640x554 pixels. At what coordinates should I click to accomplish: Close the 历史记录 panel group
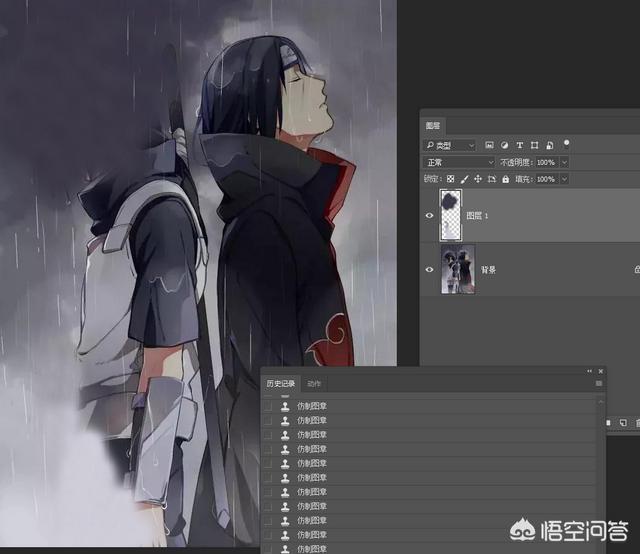(601, 371)
